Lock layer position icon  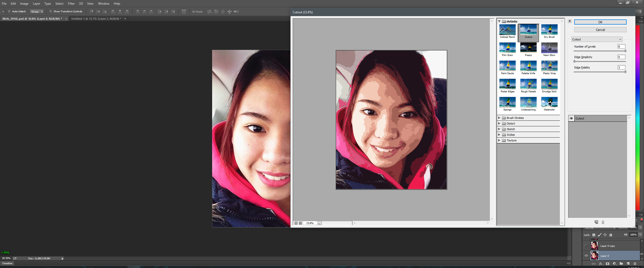[605, 235]
